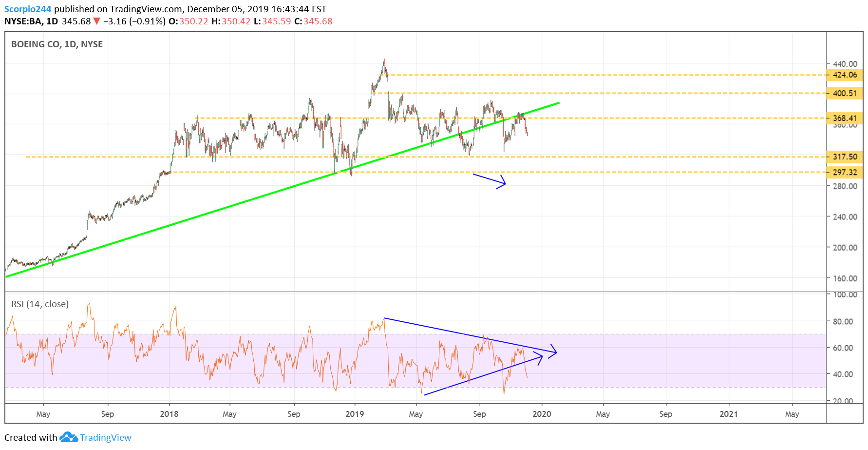Viewport: 868px width, 450px height.
Task: Click the NYSE:BA, 1D symbol text
Action: pos(31,21)
